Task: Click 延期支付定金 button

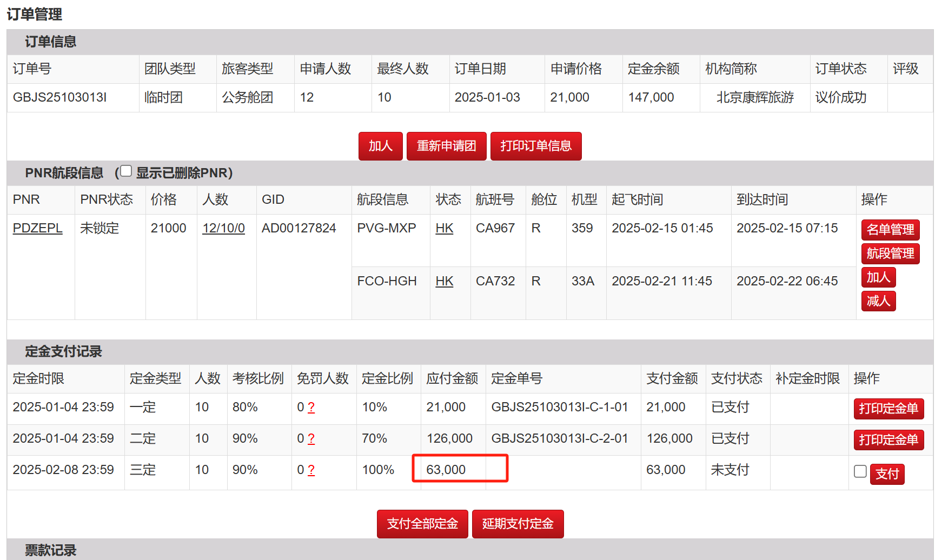Action: pos(518,524)
